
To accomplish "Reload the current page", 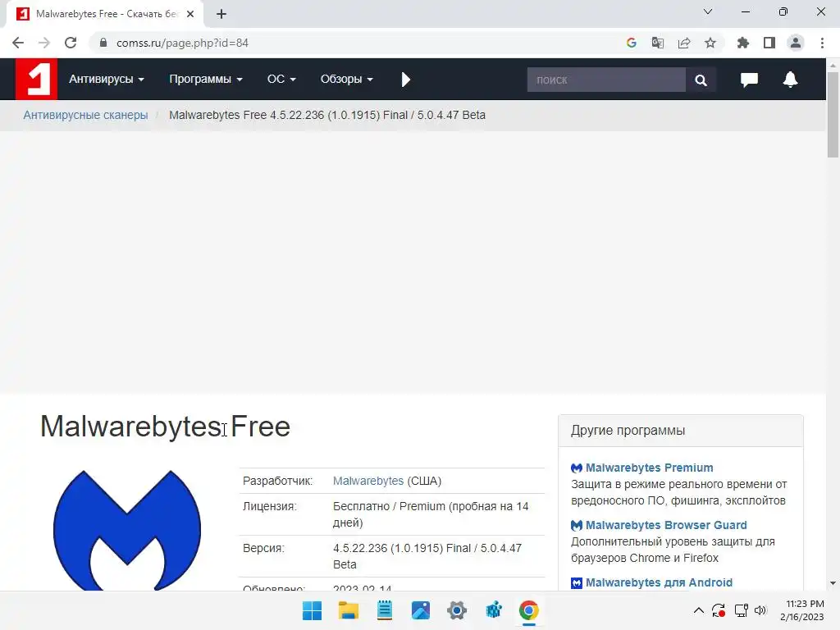I will click(x=71, y=43).
